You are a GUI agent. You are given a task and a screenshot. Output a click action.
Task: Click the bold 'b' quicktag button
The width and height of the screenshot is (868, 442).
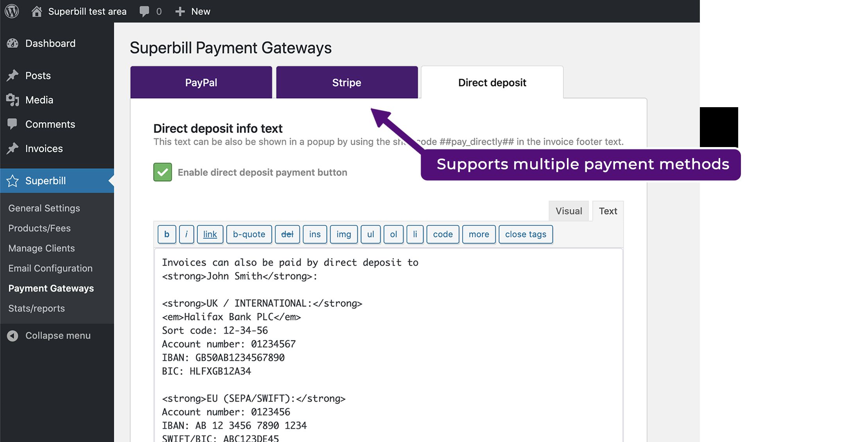click(167, 234)
